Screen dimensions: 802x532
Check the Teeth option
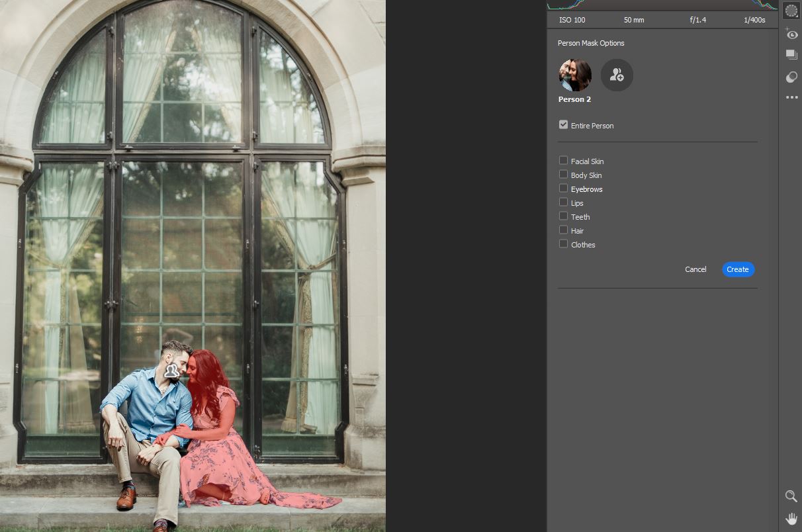[x=563, y=216]
